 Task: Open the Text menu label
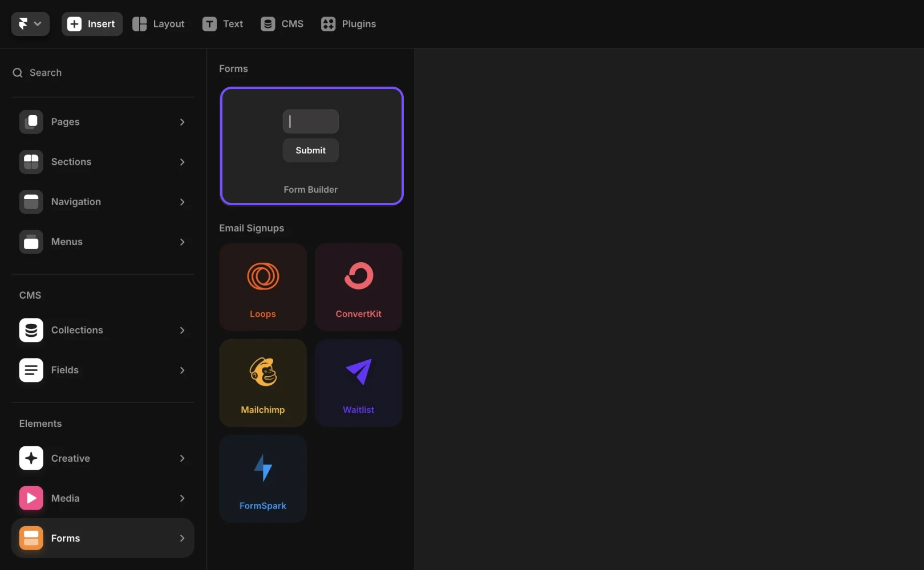coord(233,24)
